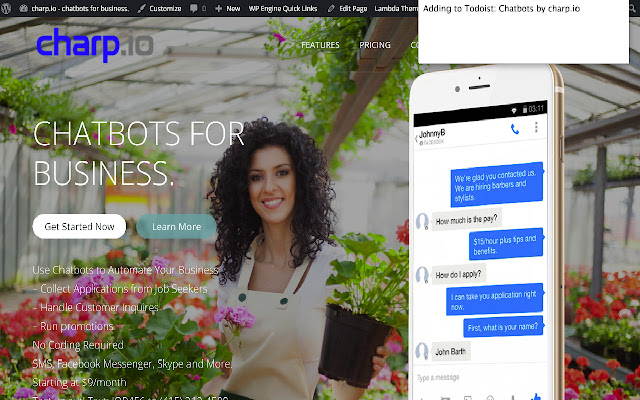Open the comments bubble in admin bar

(198, 8)
